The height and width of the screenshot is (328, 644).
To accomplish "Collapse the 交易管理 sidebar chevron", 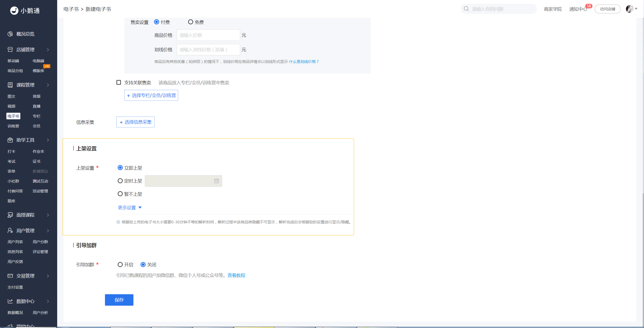I will click(48, 276).
